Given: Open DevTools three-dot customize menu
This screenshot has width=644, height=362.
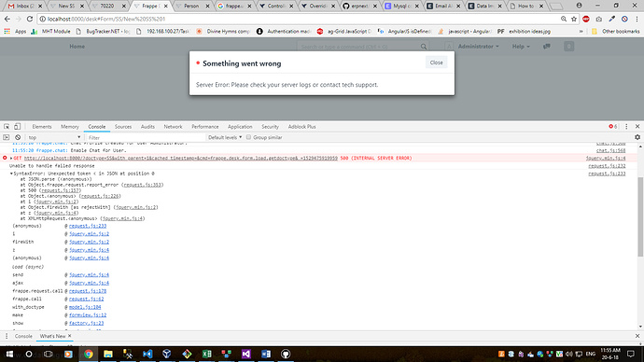Looking at the screenshot, I should [626, 127].
